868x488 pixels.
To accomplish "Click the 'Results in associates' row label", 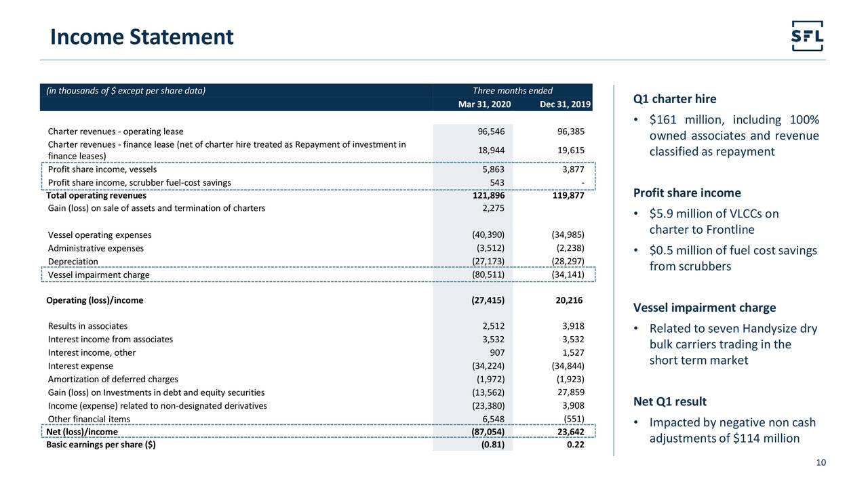I will point(87,326).
